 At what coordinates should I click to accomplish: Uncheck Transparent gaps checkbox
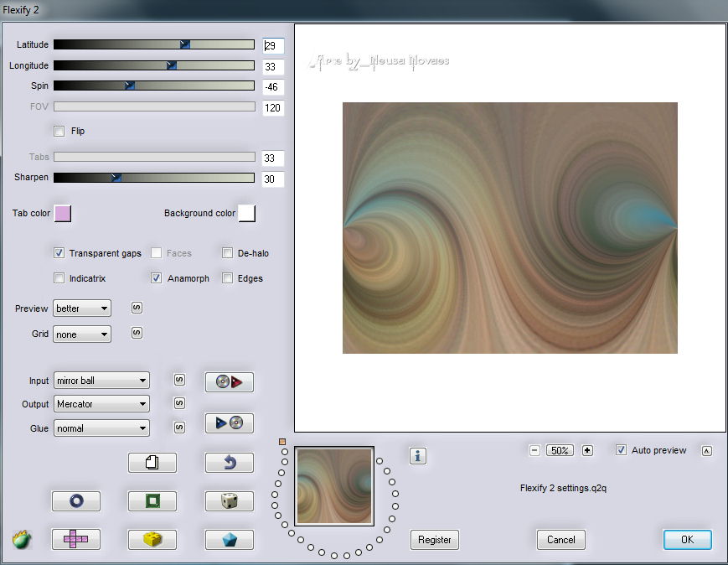[59, 253]
